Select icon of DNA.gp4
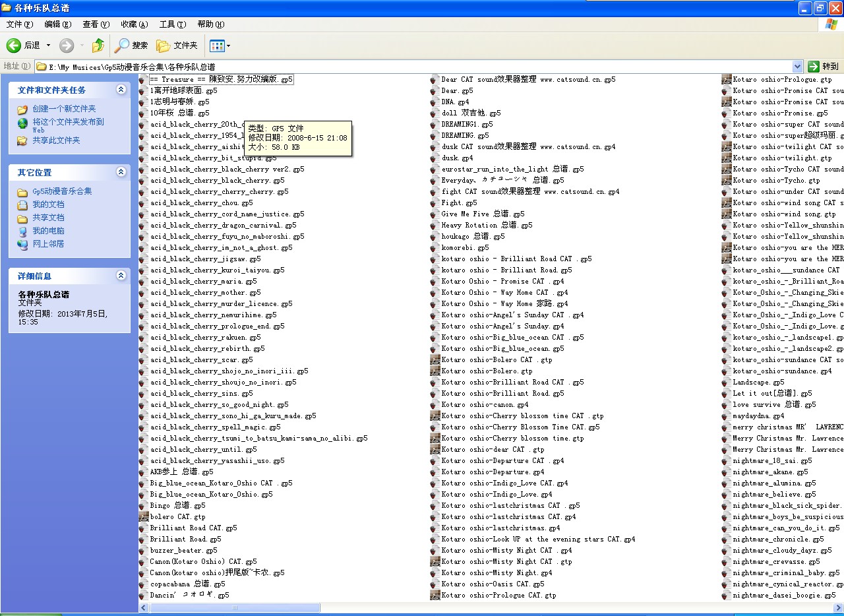The width and height of the screenshot is (844, 616). [x=435, y=102]
